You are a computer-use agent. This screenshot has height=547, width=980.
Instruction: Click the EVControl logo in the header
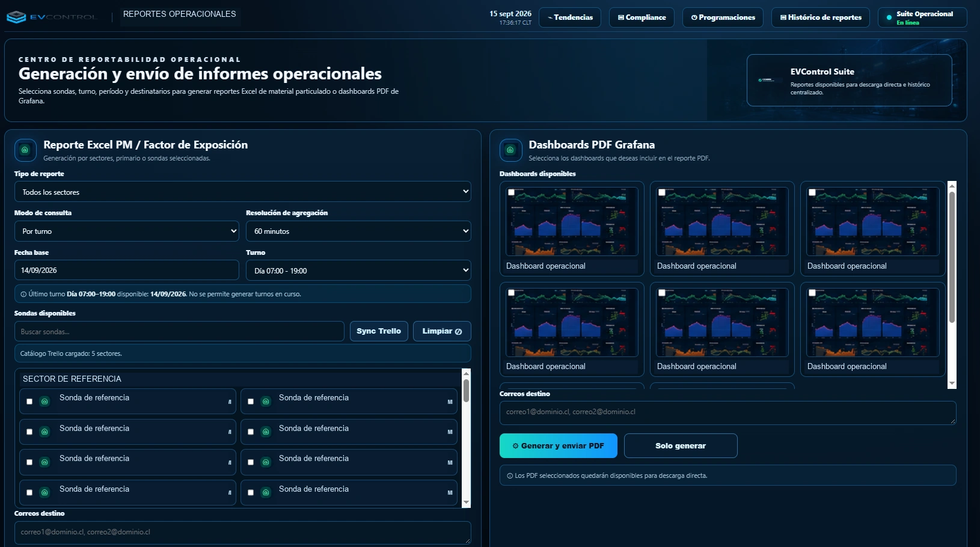[x=52, y=17]
